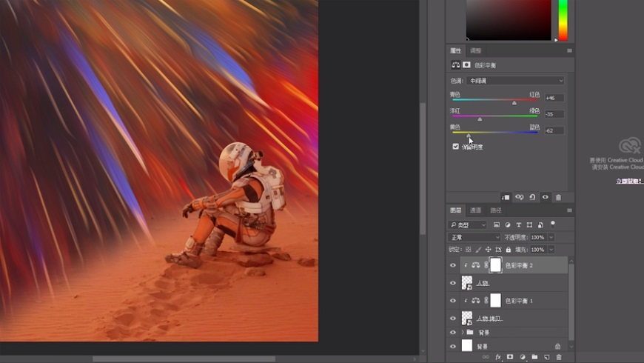Click cyan-red value field +46

[554, 98]
